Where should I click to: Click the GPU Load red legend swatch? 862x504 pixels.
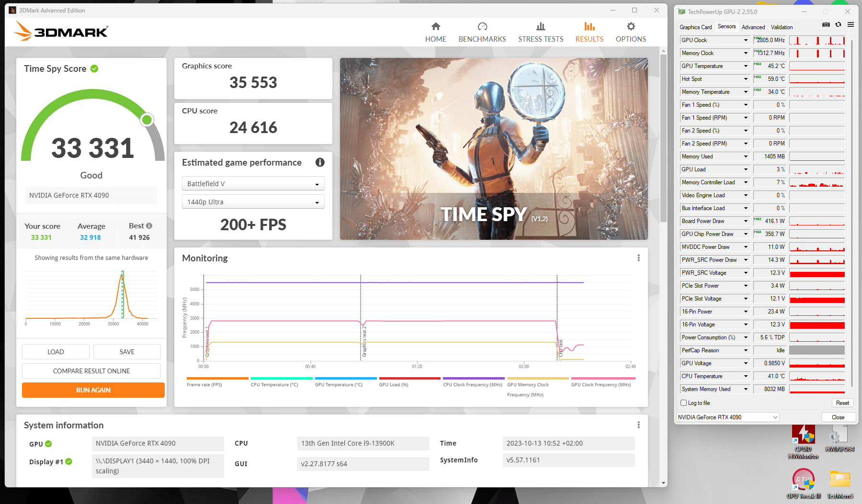(x=410, y=378)
